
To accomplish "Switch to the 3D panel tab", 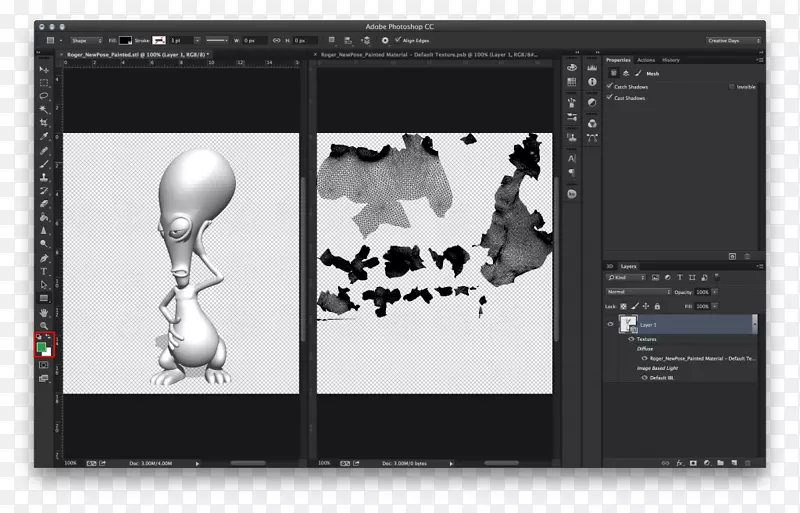I will (610, 266).
